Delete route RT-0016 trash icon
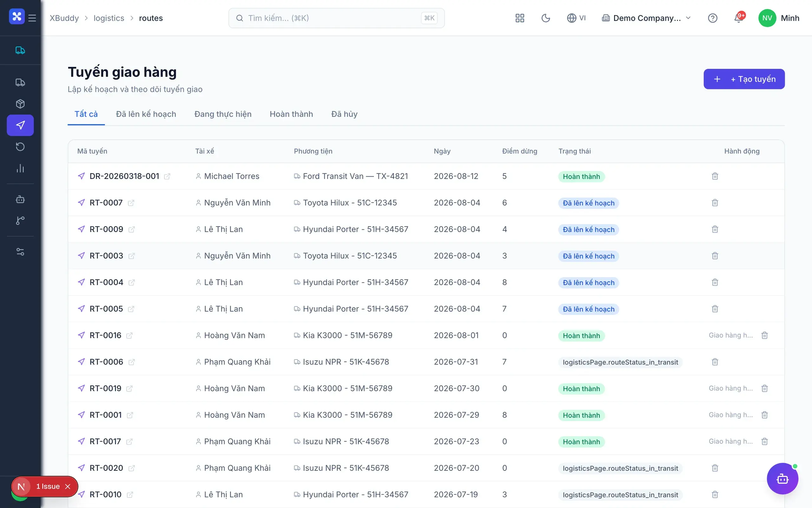 764,335
